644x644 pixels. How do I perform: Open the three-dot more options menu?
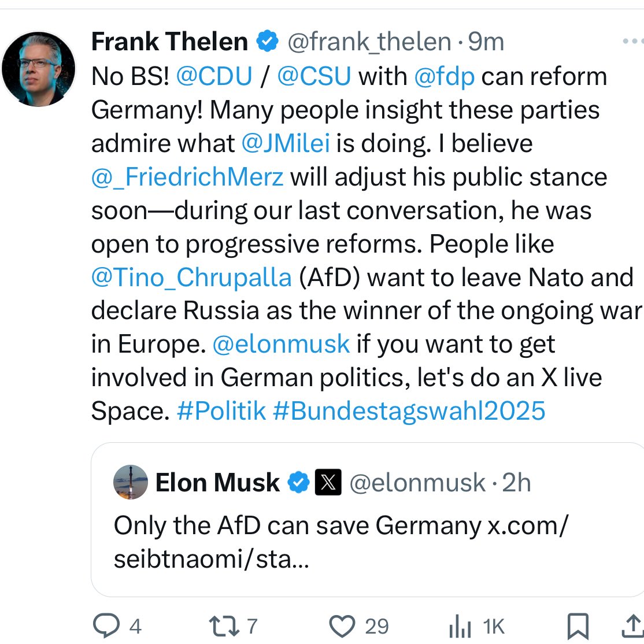coord(632,42)
